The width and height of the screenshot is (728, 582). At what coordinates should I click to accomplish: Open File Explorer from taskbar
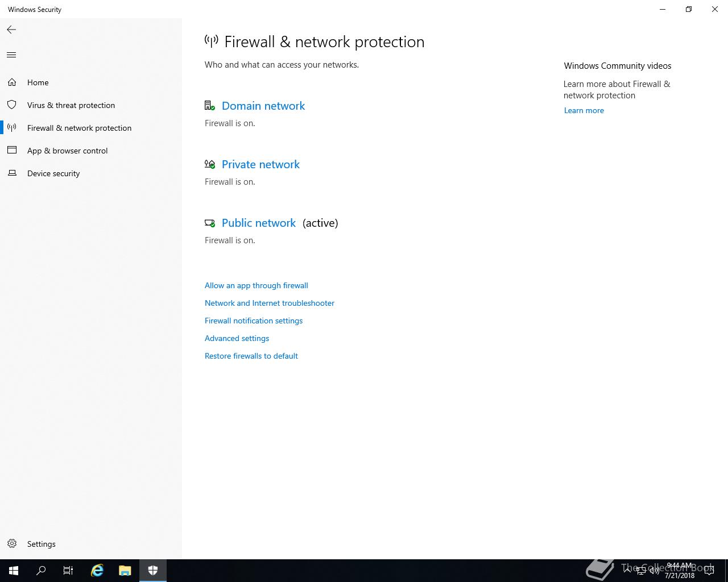(x=125, y=571)
